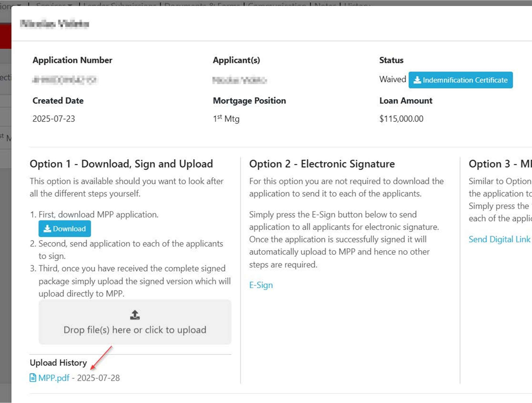Open the Indemnification Certificate button label
The height and width of the screenshot is (403, 532).
(465, 80)
